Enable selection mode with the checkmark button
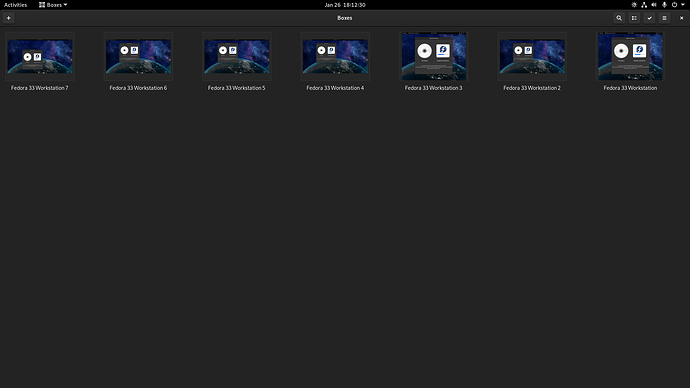 (x=650, y=18)
